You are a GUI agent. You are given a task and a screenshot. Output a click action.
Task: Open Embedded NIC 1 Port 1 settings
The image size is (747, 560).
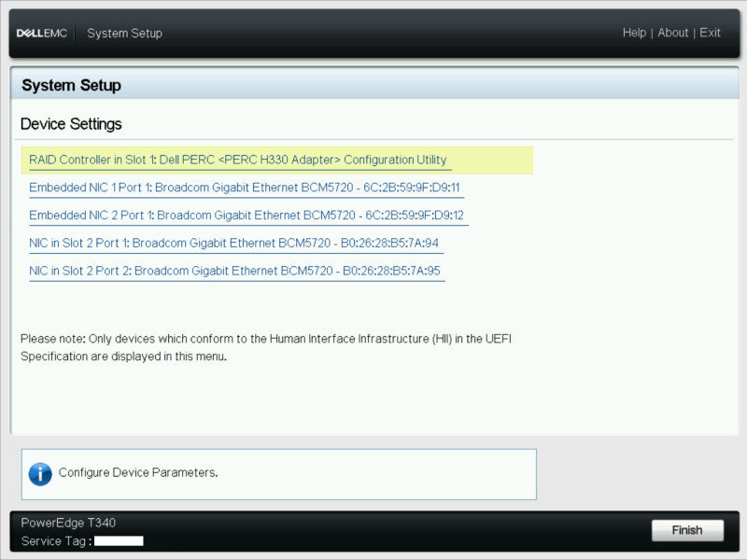[x=245, y=188]
